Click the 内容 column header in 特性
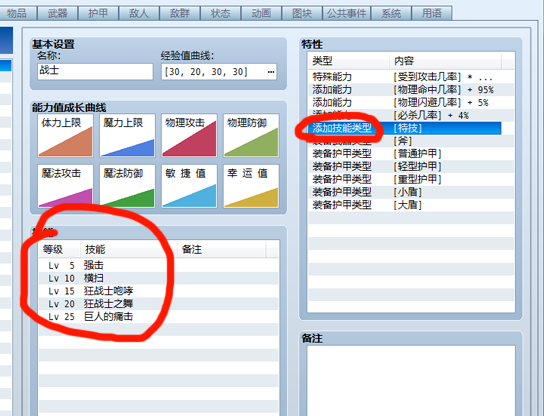 click(445, 61)
